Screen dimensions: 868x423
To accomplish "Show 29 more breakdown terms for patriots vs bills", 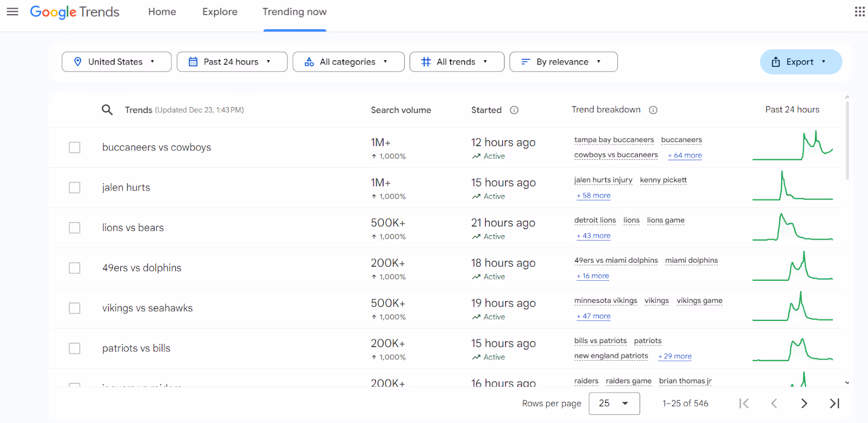I will click(675, 356).
